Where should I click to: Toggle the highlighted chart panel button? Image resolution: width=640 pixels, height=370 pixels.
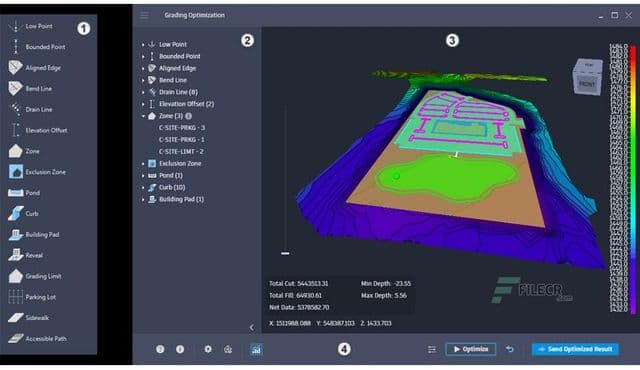[256, 350]
